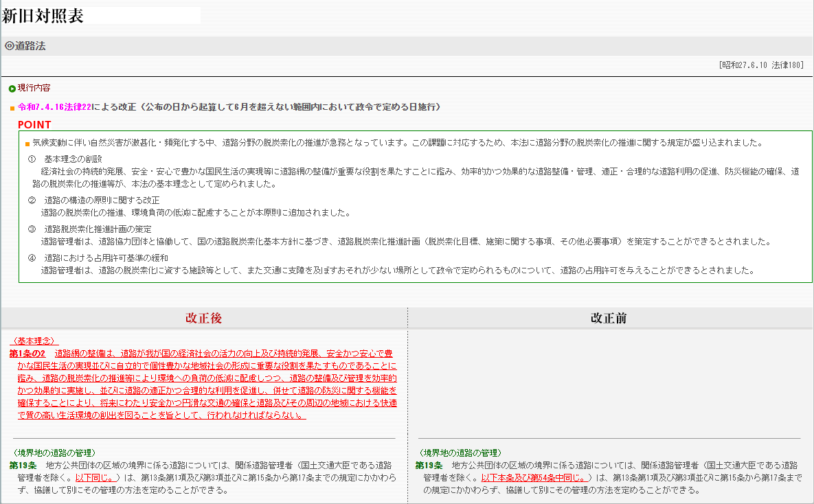Viewport: 814px width, 504px height.
Task: Click the red underlined 以下同じ。 text
Action: click(x=95, y=477)
